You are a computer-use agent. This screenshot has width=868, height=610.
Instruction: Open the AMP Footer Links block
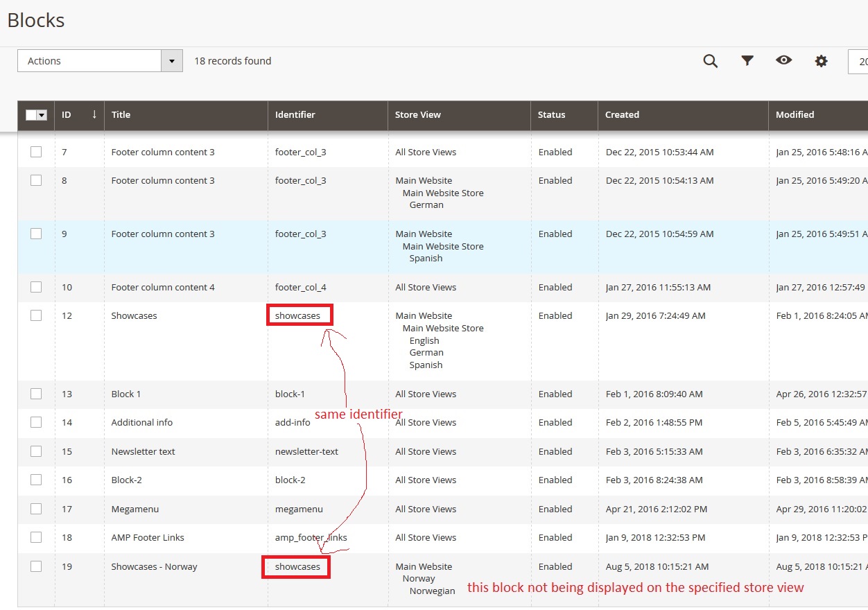(x=146, y=537)
